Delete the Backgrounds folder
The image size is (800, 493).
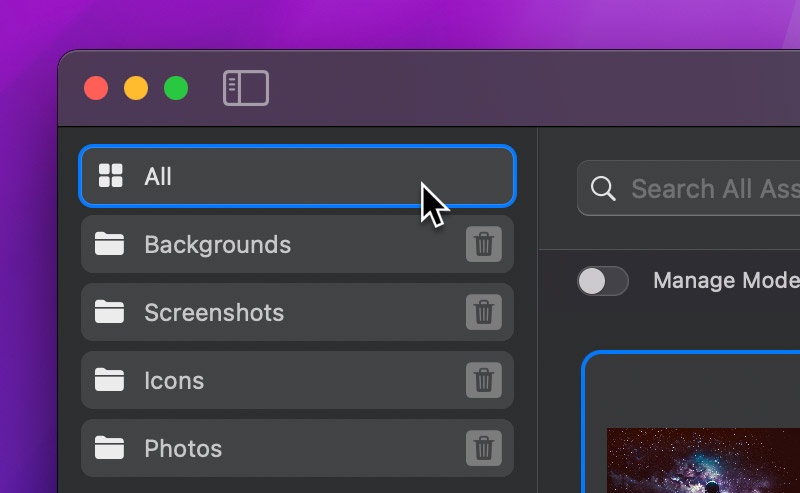coord(484,244)
